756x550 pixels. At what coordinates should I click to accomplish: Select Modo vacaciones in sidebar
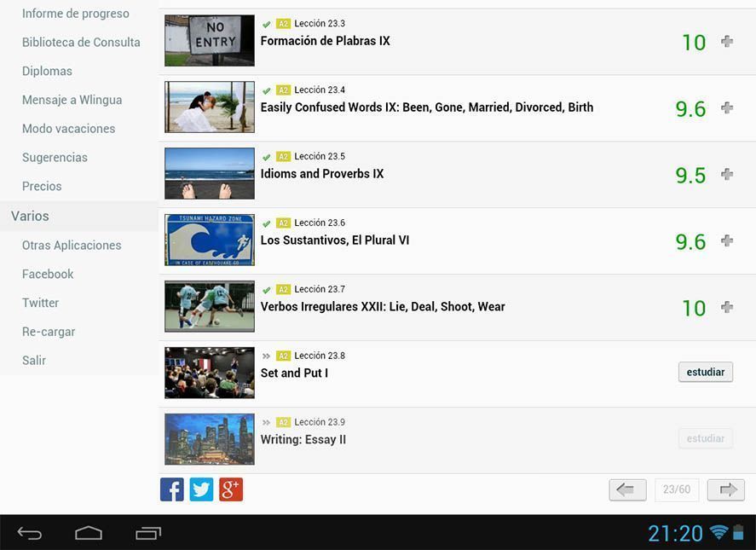click(x=68, y=129)
